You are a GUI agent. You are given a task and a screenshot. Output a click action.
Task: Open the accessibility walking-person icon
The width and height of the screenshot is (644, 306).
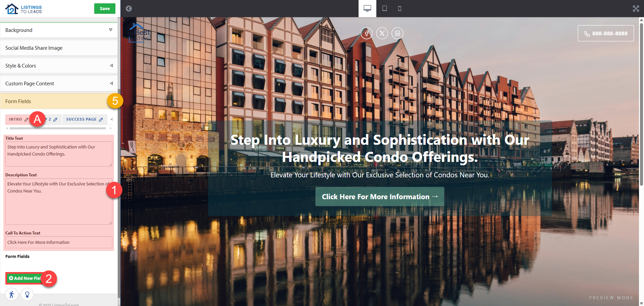[12, 295]
